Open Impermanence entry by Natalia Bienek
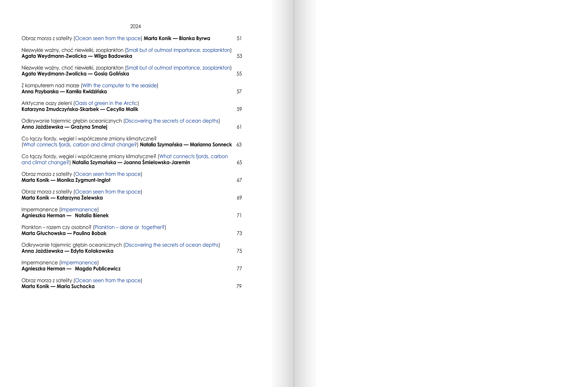The width and height of the screenshot is (588, 387). pos(79,210)
